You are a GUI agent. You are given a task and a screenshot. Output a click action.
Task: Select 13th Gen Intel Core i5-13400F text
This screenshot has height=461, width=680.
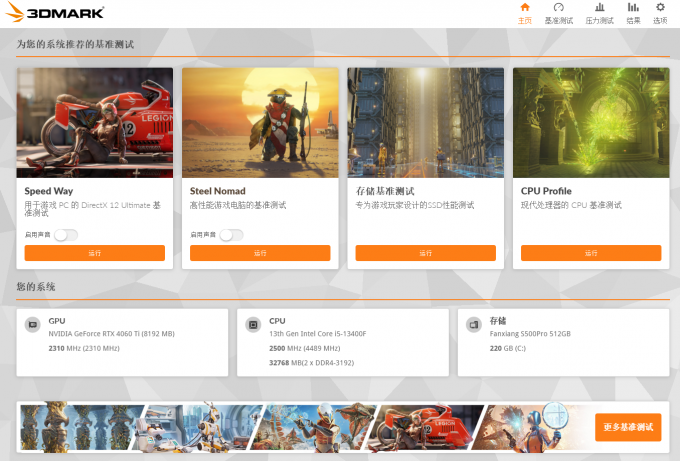(x=317, y=334)
